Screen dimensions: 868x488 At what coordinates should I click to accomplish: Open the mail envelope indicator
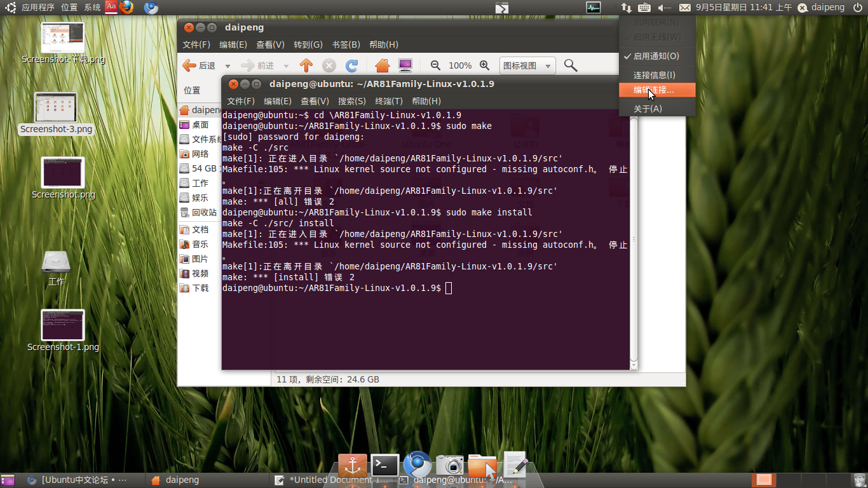point(684,8)
